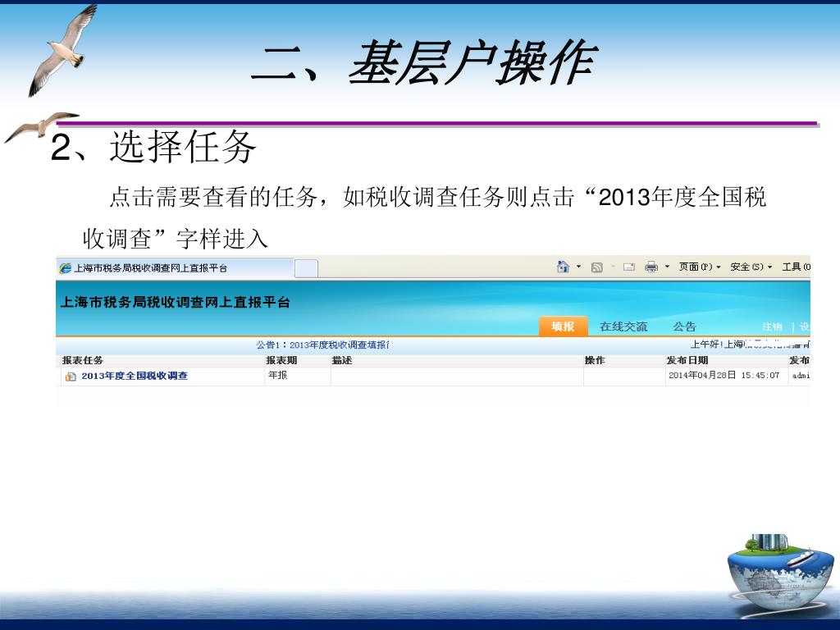Open the 页面(P) menu
The height and width of the screenshot is (630, 840).
tap(700, 267)
